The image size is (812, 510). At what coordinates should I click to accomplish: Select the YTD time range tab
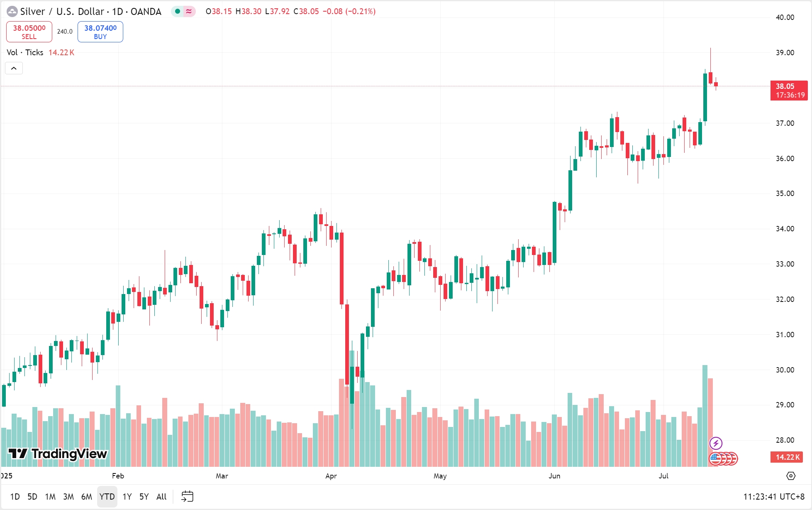coord(107,497)
